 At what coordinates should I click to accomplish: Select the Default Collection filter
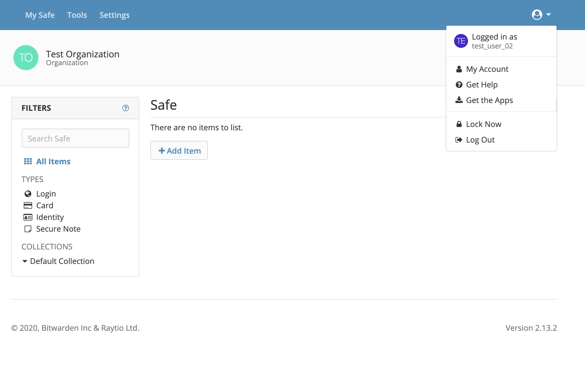tap(62, 261)
